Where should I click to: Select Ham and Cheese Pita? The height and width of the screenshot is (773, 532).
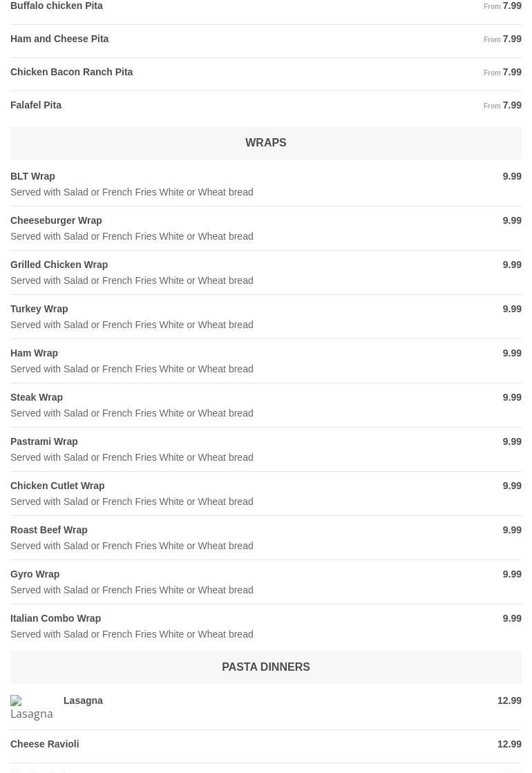59,39
